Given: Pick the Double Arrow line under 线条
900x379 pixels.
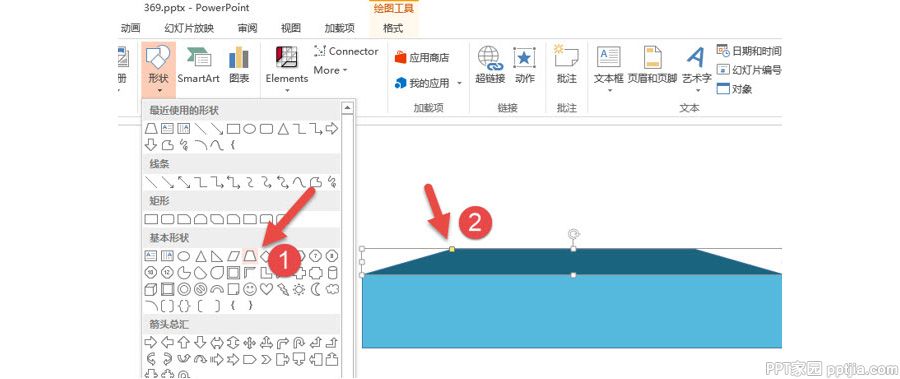Looking at the screenshot, I should (x=184, y=182).
